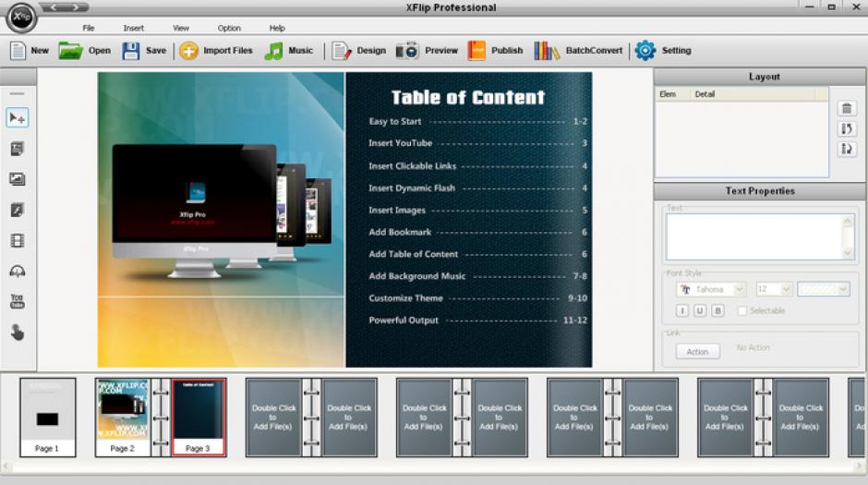Toggle italic with the I button

point(682,310)
